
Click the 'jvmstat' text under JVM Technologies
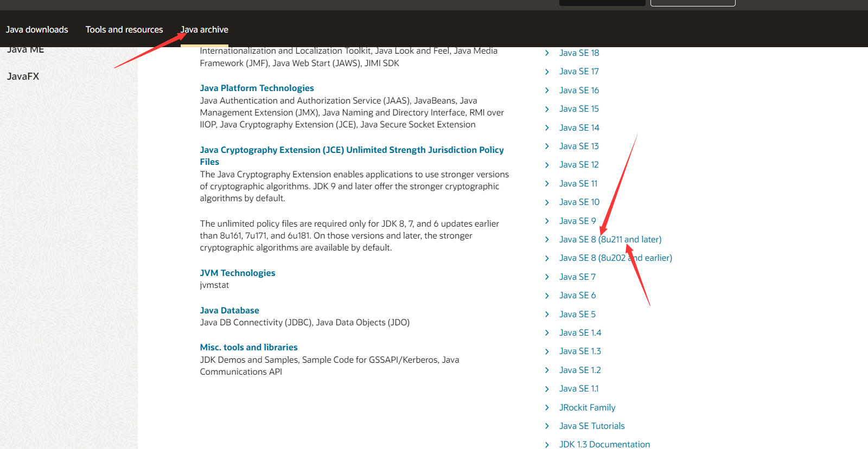[x=214, y=285]
